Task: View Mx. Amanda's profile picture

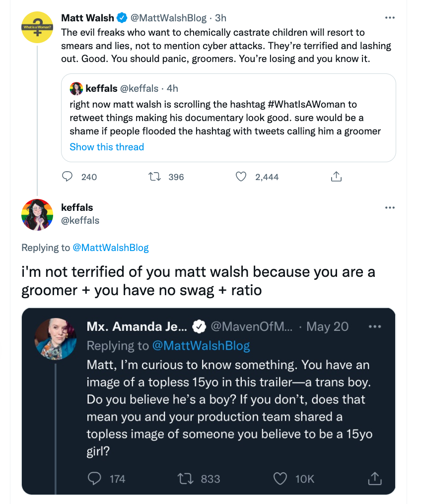Action: click(56, 339)
